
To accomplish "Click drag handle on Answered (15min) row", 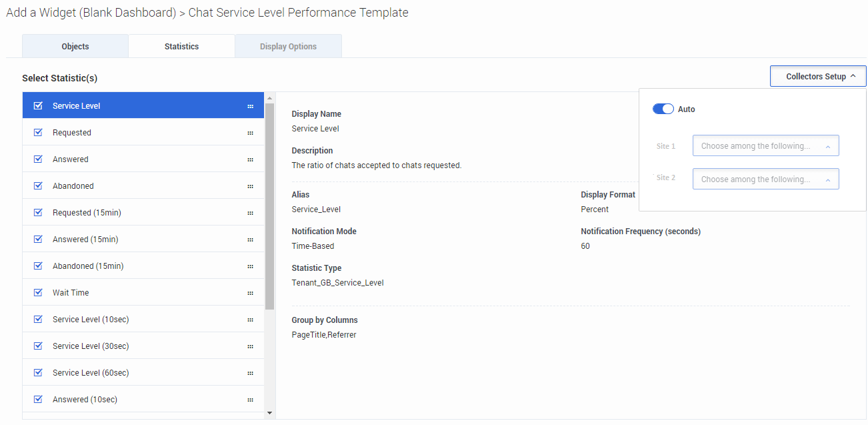I will point(250,240).
